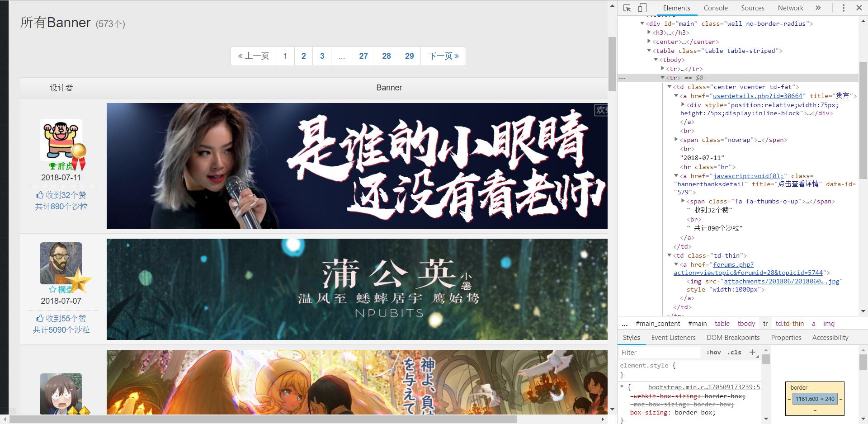Click the thumbs-up icon beside 收到32个赞
Image resolution: width=868 pixels, height=424 pixels.
pyautogui.click(x=40, y=195)
